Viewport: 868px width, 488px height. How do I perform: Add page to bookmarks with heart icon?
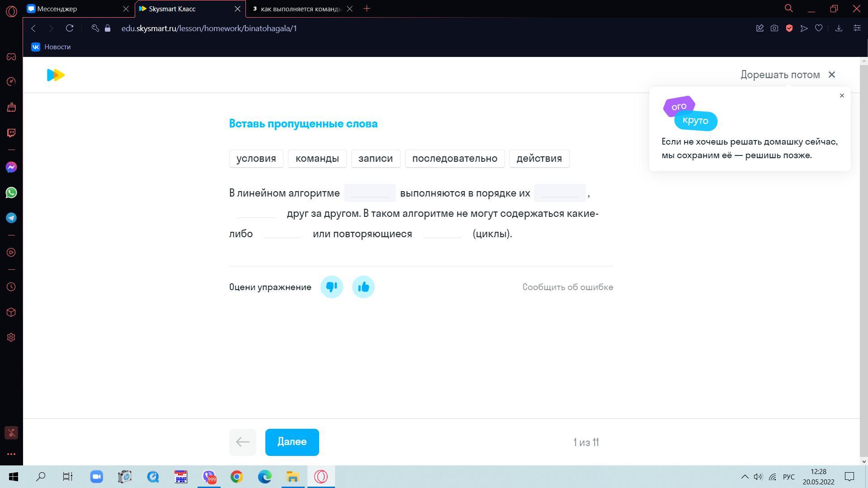click(818, 28)
